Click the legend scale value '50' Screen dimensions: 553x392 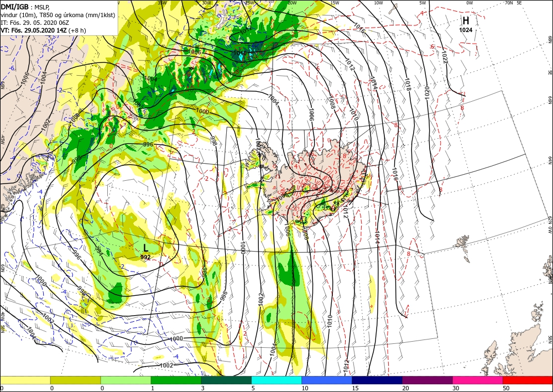click(x=506, y=388)
